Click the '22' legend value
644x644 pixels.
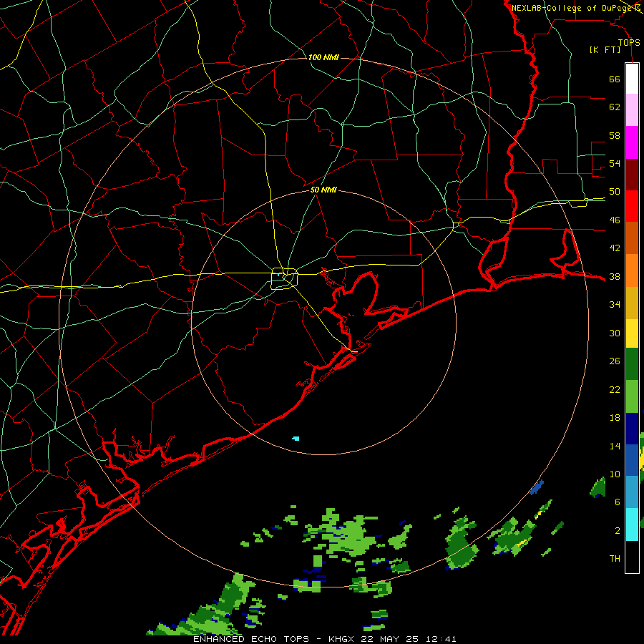pos(615,389)
